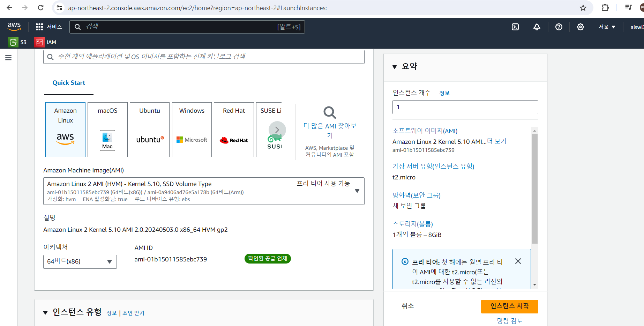Click the browser address bar URL
Screen dimensions: 644x326
(x=197, y=8)
